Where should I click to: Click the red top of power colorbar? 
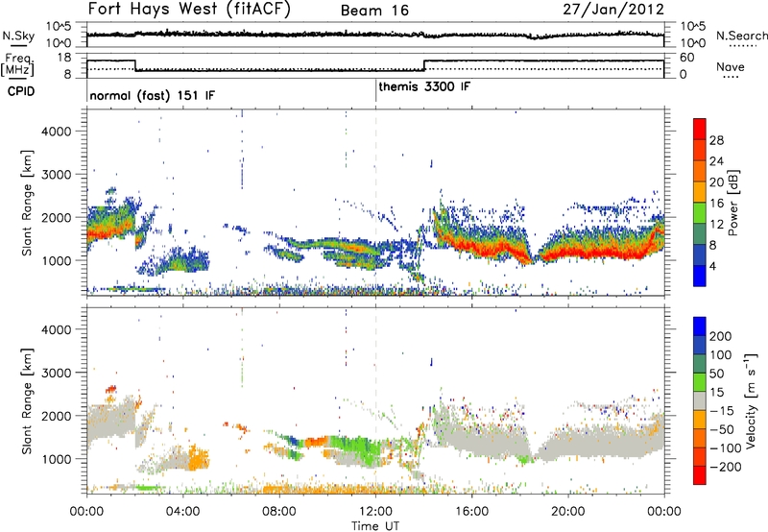click(x=700, y=129)
